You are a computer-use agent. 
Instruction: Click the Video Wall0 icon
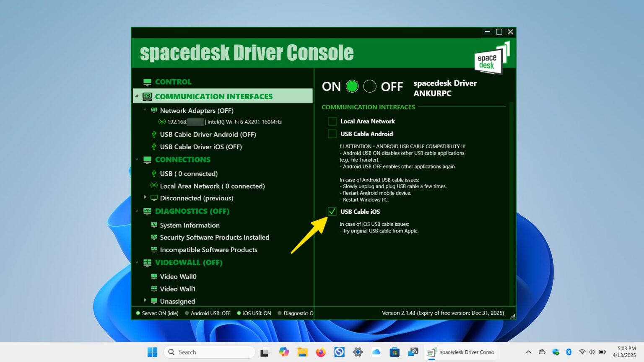click(x=154, y=277)
